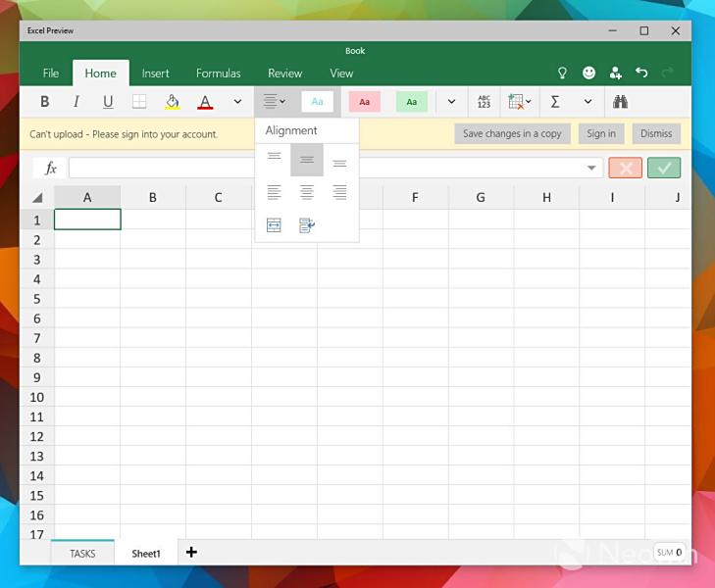Close the Alignment dropdown button
Image resolution: width=715 pixels, height=588 pixels.
coord(275,101)
